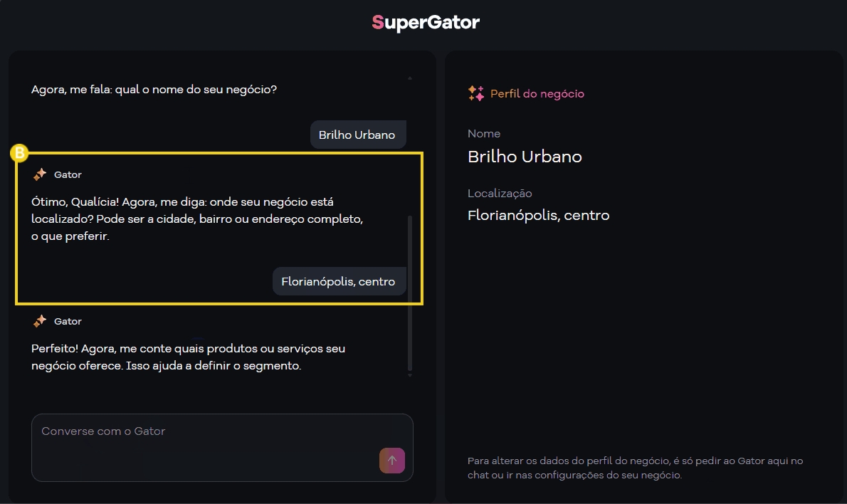This screenshot has height=504, width=847.
Task: Click the send arrow button in the chat input
Action: tap(392, 461)
